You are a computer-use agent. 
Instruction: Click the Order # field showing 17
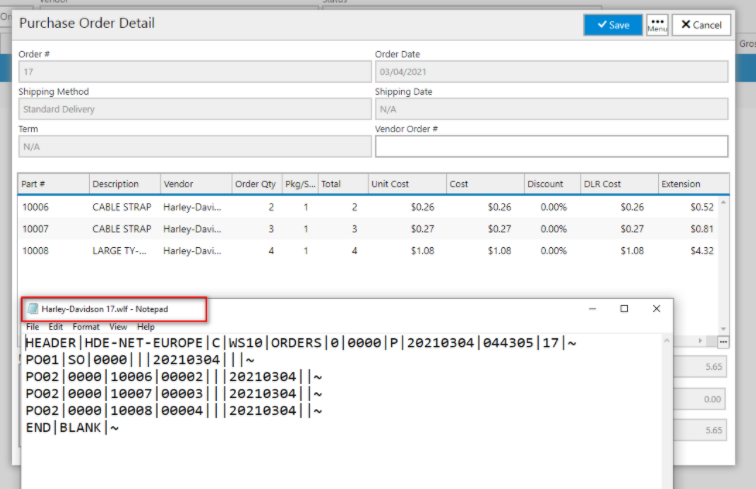(195, 72)
